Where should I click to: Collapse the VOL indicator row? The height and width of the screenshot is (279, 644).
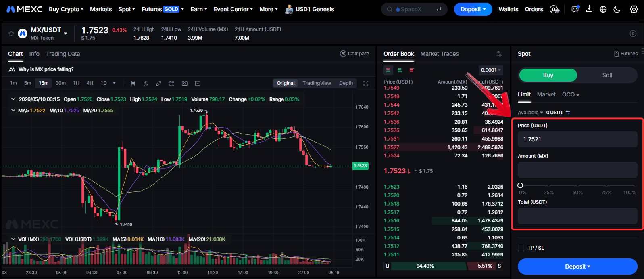tap(13, 239)
